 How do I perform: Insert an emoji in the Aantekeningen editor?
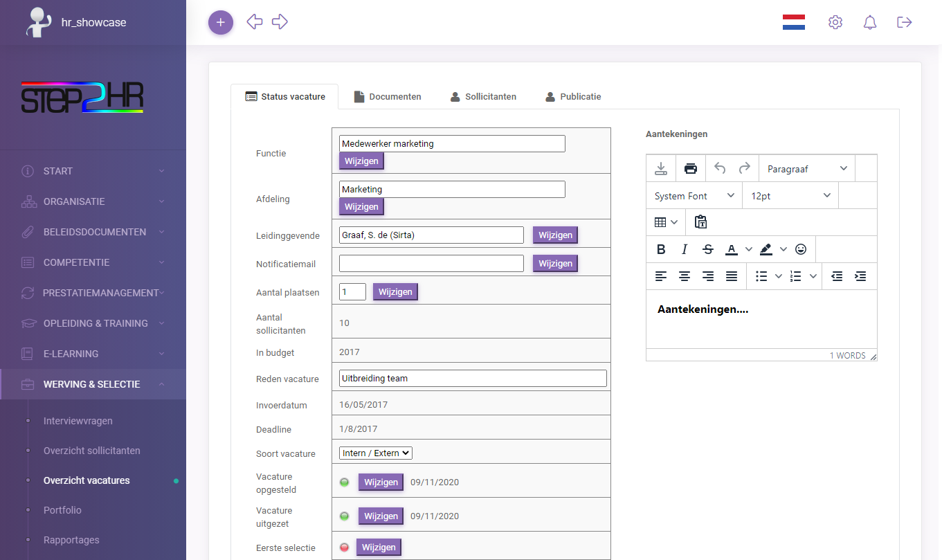[x=801, y=249]
